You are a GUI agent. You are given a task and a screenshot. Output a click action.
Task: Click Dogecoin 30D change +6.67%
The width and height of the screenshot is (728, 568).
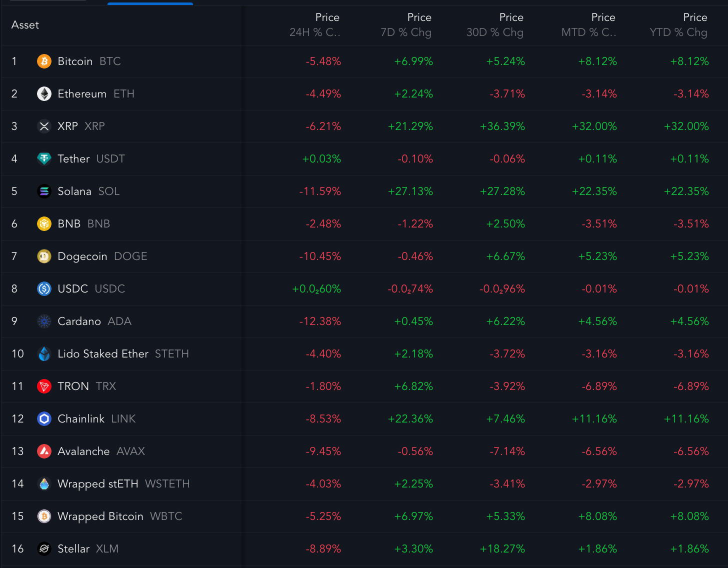point(505,256)
